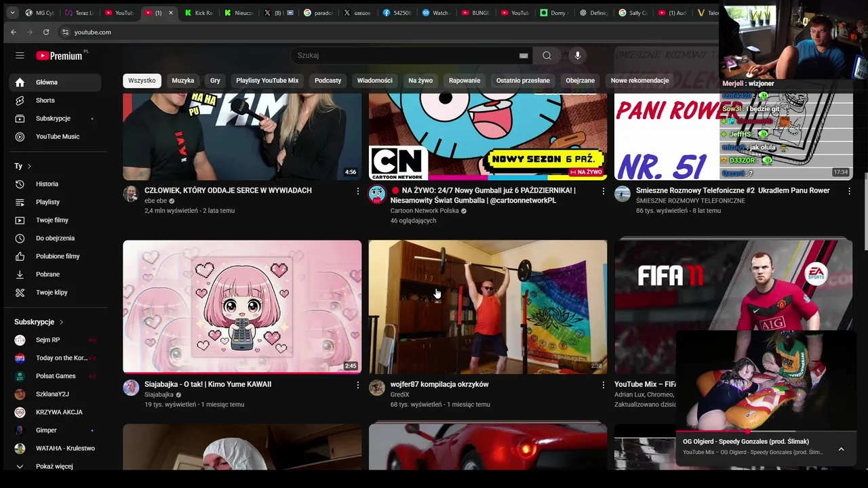Open Today on the Kor... subscription

(x=55, y=358)
